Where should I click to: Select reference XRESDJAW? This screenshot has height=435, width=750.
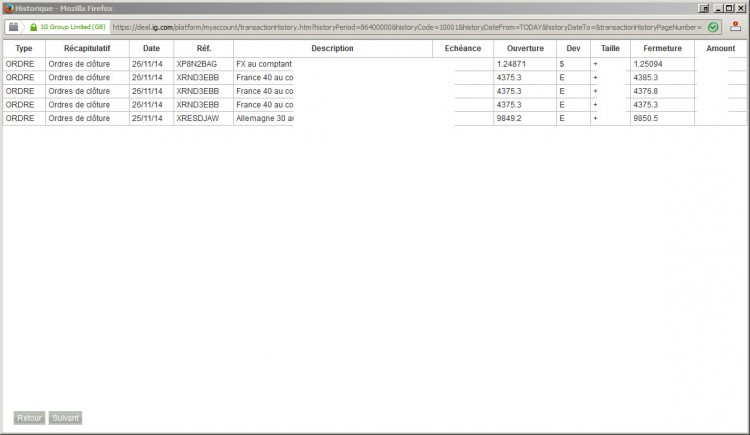pyautogui.click(x=198, y=118)
